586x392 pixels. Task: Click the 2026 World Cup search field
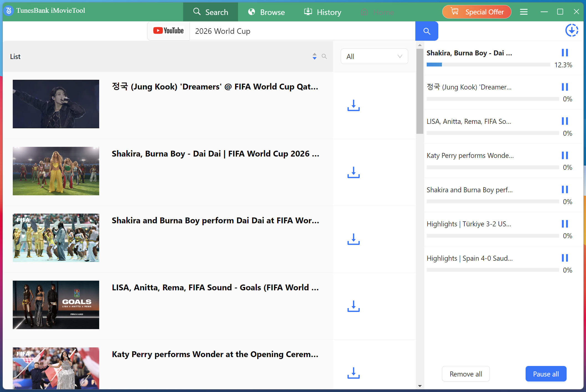(x=302, y=31)
